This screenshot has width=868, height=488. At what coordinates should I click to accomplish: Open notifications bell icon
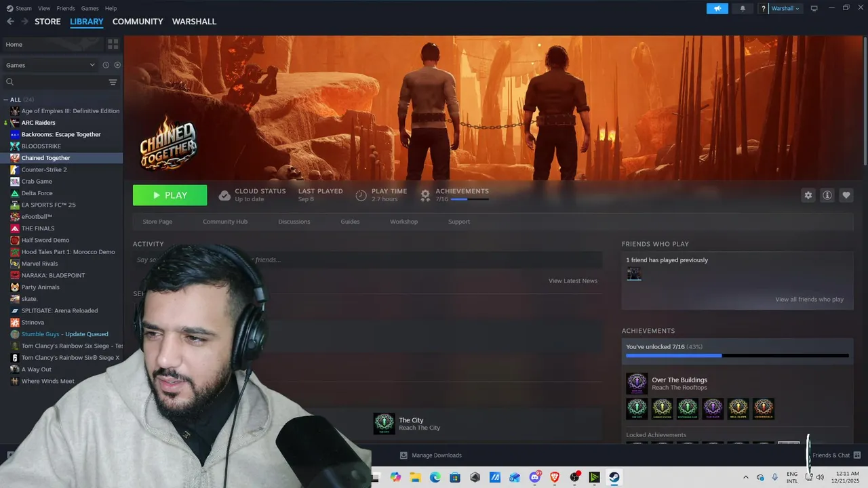(x=743, y=8)
